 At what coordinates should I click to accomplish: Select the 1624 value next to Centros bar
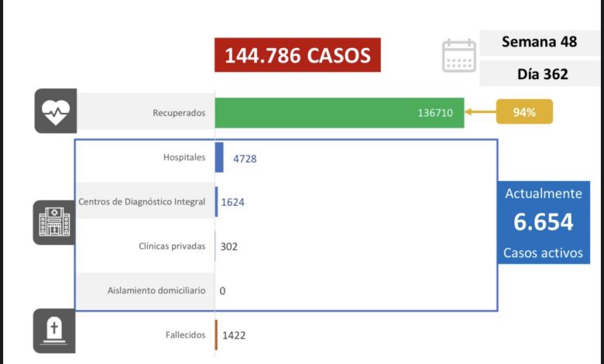[x=232, y=202]
